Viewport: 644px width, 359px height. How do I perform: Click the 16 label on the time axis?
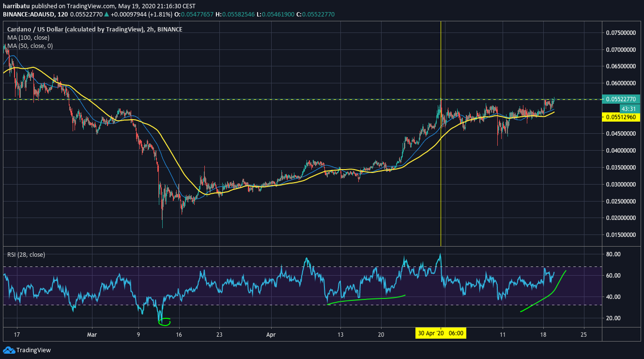[179, 334]
